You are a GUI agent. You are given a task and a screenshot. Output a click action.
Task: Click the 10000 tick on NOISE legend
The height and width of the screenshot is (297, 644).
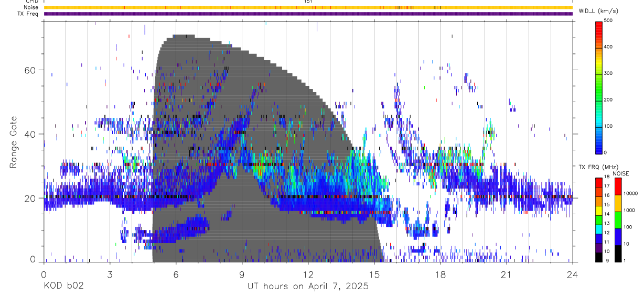(631, 194)
